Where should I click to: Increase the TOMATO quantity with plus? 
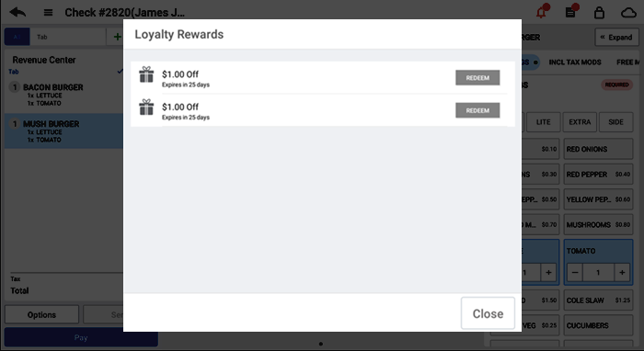pos(622,272)
